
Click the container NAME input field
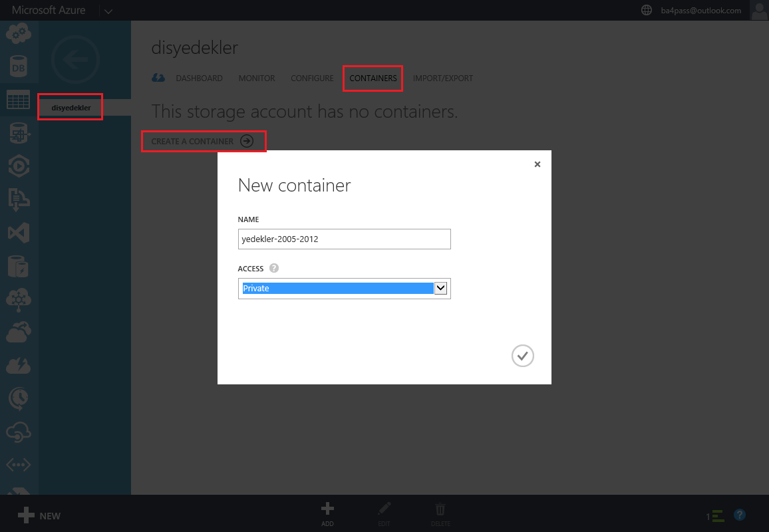tap(345, 239)
